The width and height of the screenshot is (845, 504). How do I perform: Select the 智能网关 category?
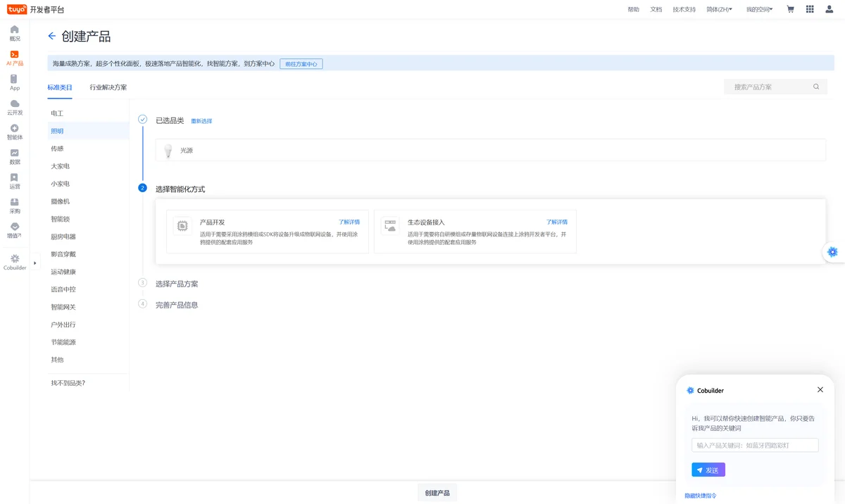tap(88, 307)
